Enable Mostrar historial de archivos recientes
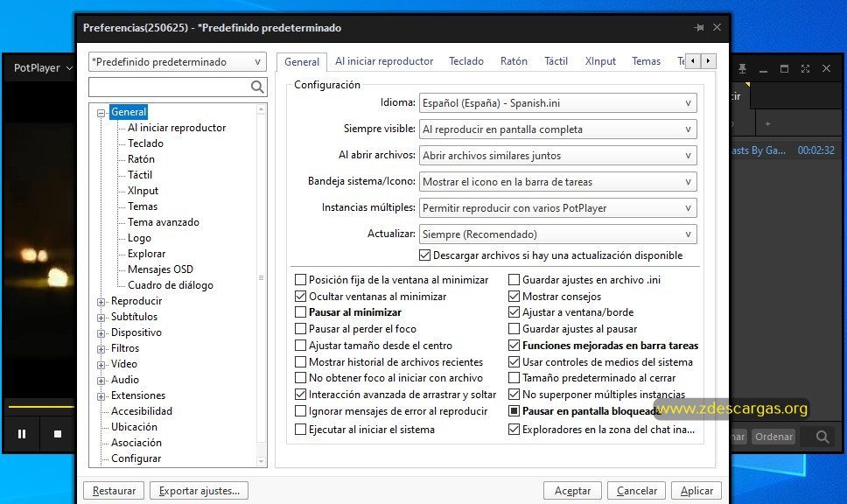This screenshot has height=504, width=847. tap(300, 362)
